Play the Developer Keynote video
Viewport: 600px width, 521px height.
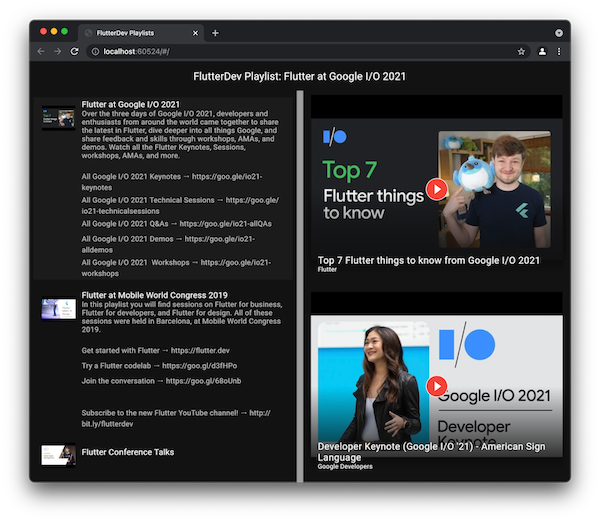[436, 385]
